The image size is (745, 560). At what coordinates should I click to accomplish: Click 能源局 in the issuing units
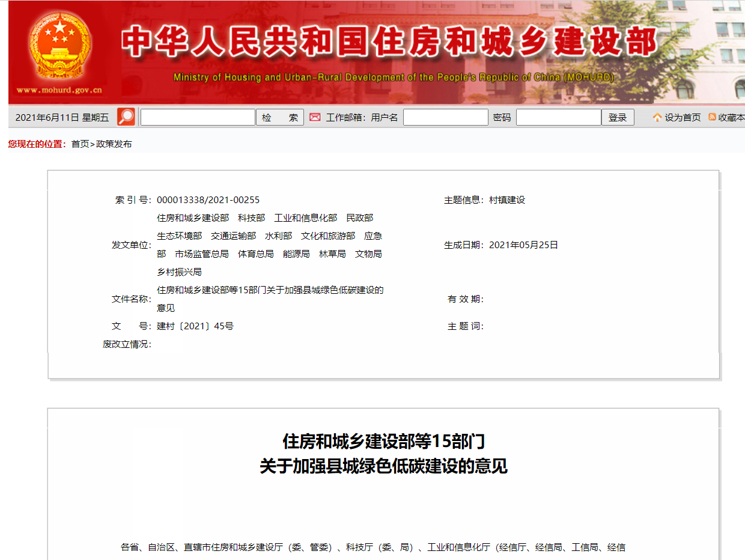tap(296, 254)
